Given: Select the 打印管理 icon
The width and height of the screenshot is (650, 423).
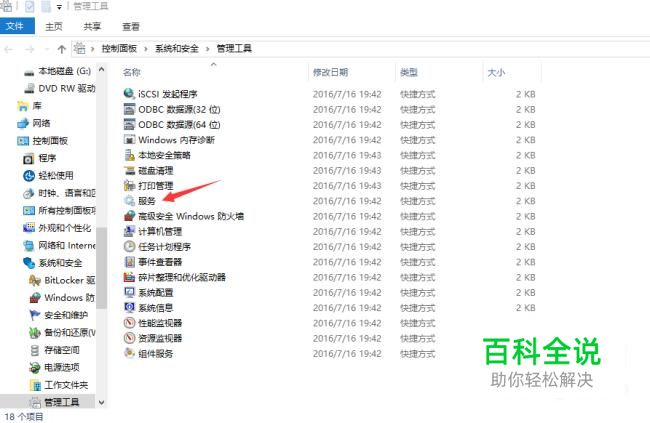Looking at the screenshot, I should tap(129, 185).
